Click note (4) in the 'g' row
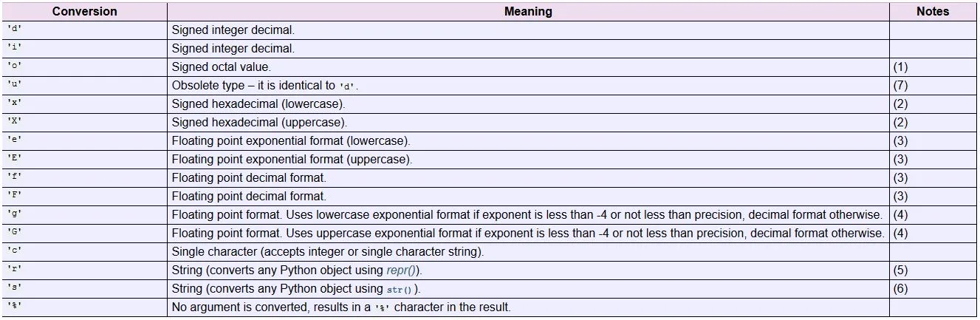980x320 pixels. click(900, 215)
